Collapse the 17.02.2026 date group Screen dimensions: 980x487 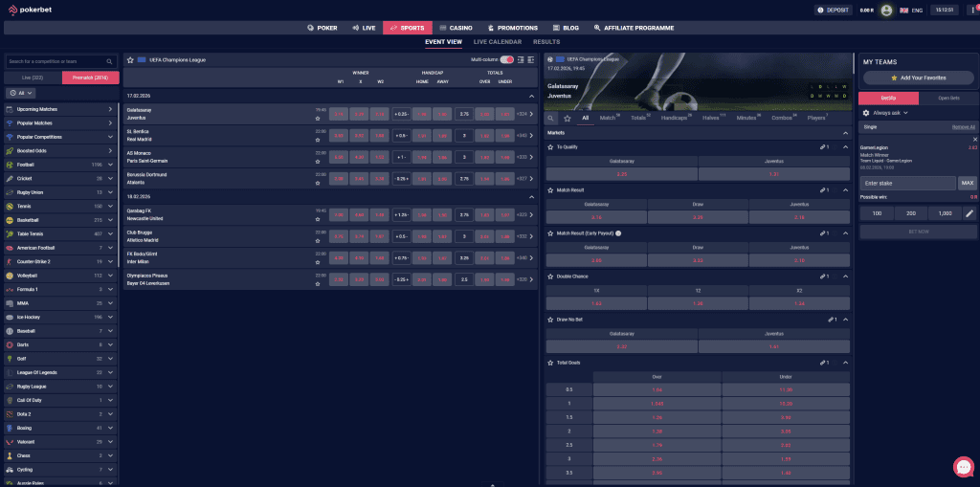tap(531, 97)
